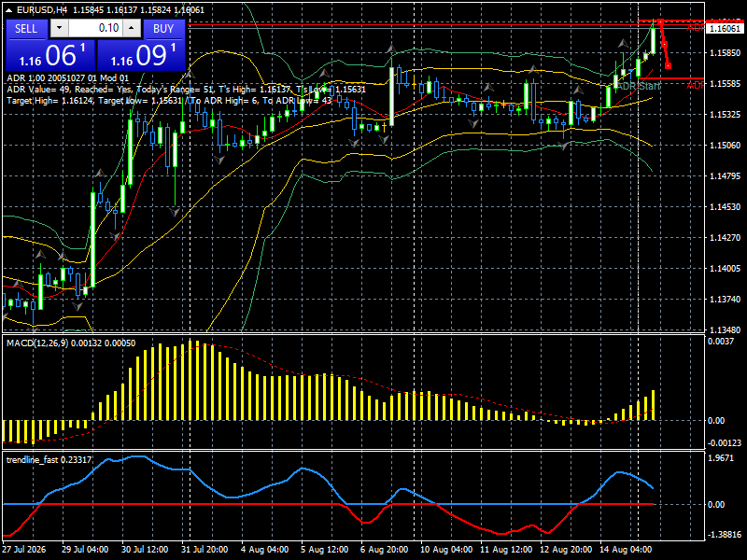Click price axis level 1.14005
The image size is (747, 560).
pos(726,269)
